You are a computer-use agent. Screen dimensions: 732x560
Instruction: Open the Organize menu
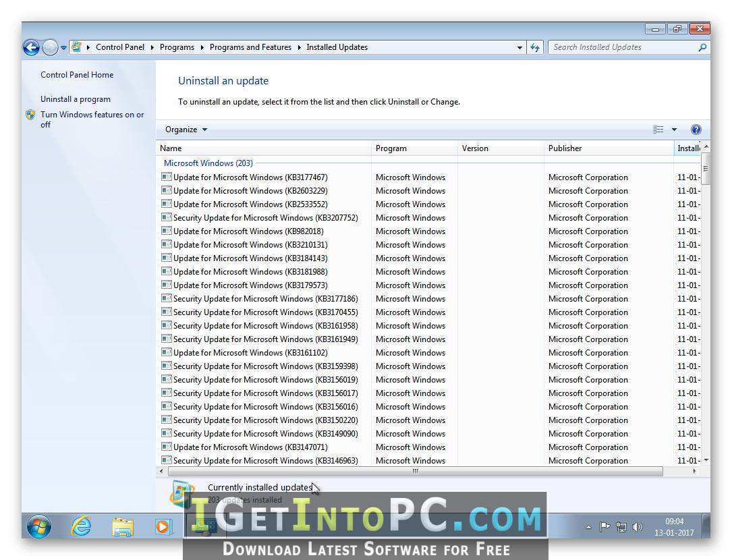point(186,130)
